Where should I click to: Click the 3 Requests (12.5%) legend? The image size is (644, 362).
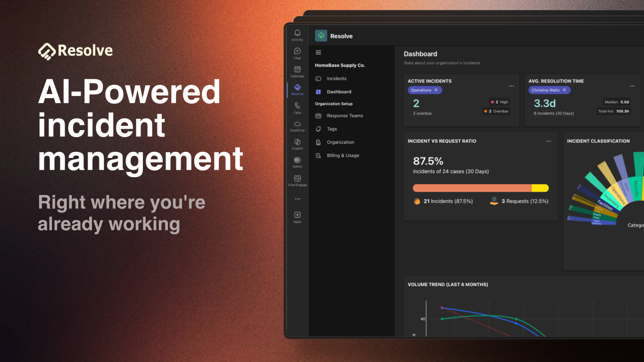519,201
